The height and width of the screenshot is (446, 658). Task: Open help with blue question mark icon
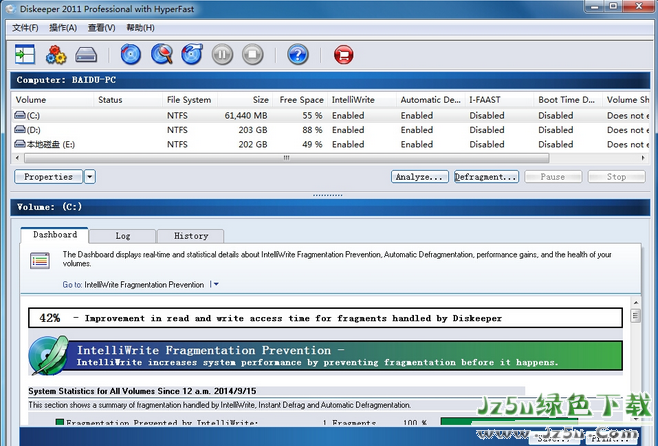[x=298, y=55]
